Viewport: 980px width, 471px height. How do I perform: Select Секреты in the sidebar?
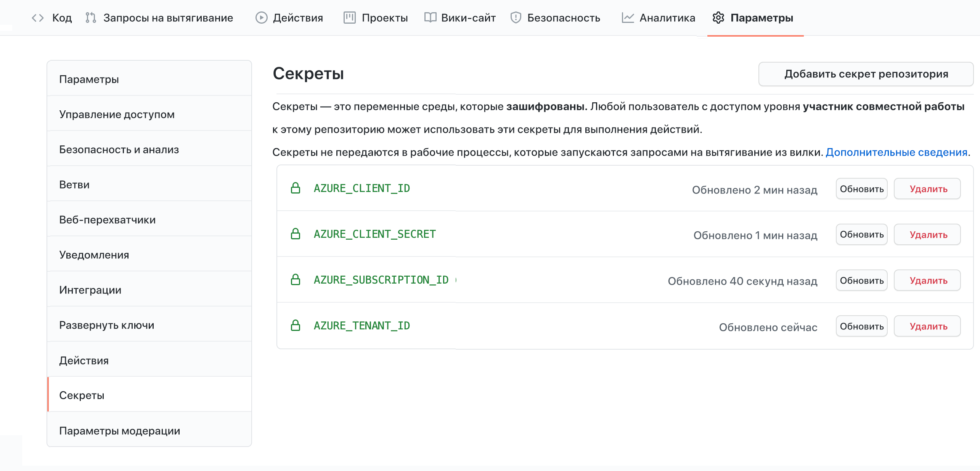click(149, 395)
